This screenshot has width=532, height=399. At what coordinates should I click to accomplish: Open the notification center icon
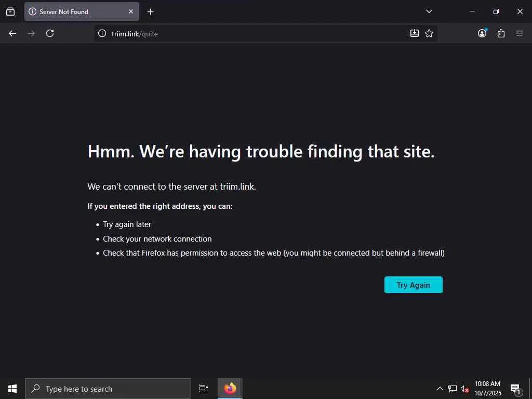click(516, 389)
